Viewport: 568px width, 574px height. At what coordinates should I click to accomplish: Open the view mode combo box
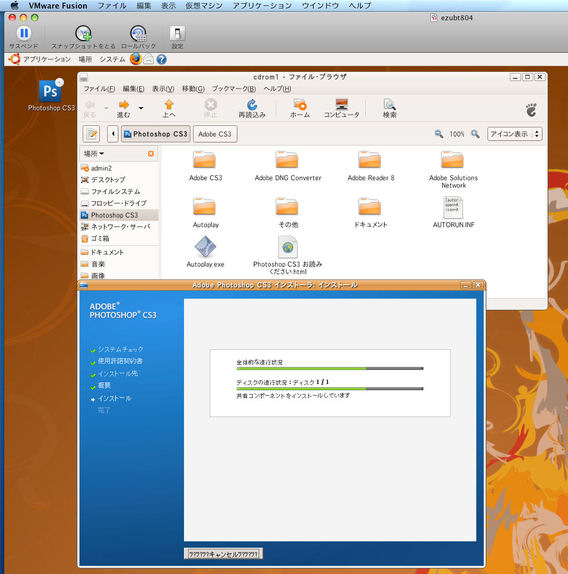click(515, 134)
